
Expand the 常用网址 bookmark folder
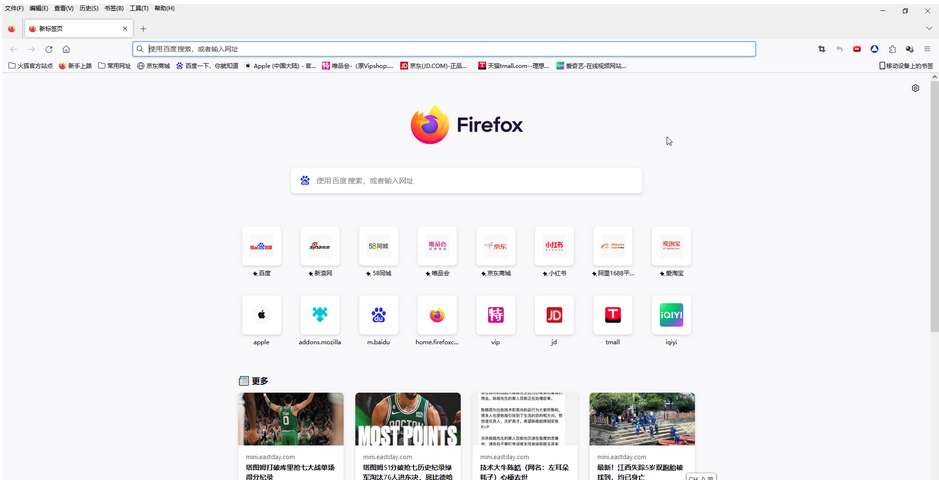tap(114, 66)
